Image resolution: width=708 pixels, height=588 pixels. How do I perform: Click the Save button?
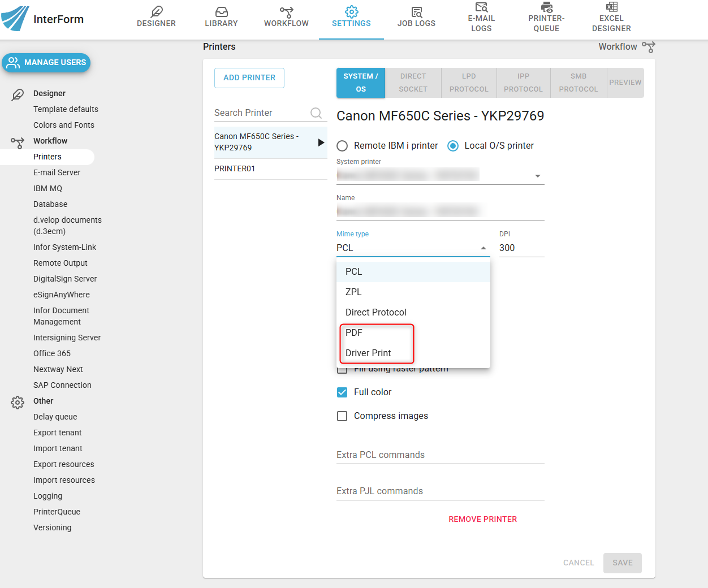point(623,563)
